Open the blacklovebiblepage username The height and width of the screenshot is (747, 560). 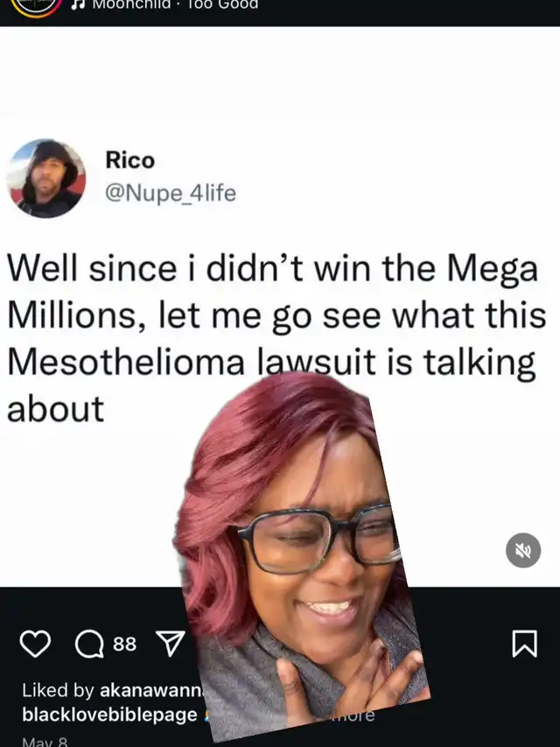[109, 715]
